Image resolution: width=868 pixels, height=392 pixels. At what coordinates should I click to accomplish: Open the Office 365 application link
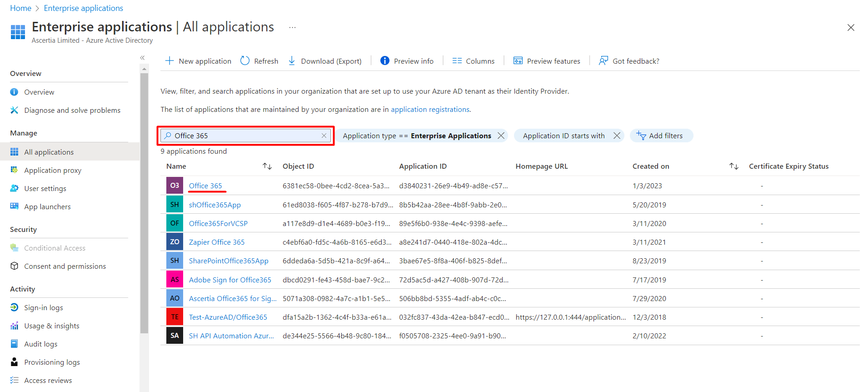(205, 186)
